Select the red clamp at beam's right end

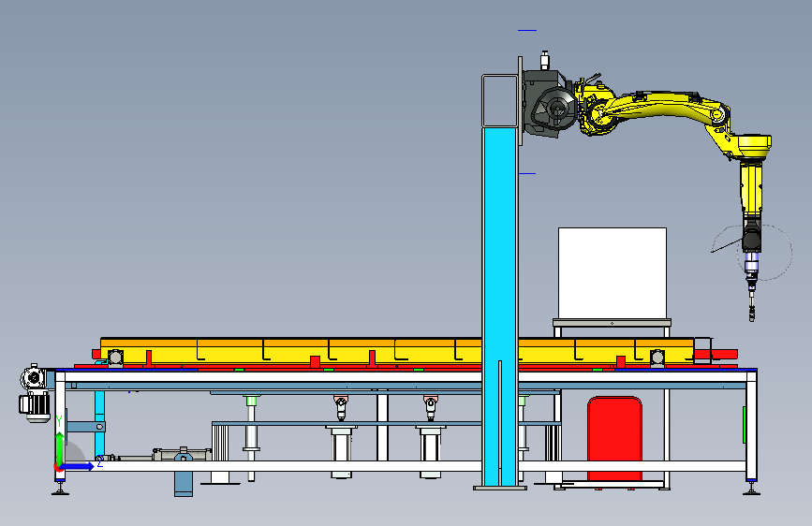point(716,355)
